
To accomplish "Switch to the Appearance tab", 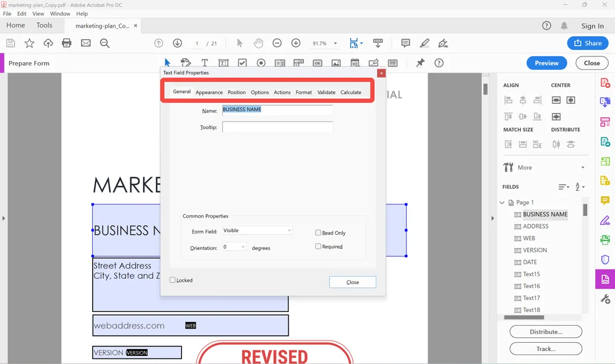I will tap(209, 92).
